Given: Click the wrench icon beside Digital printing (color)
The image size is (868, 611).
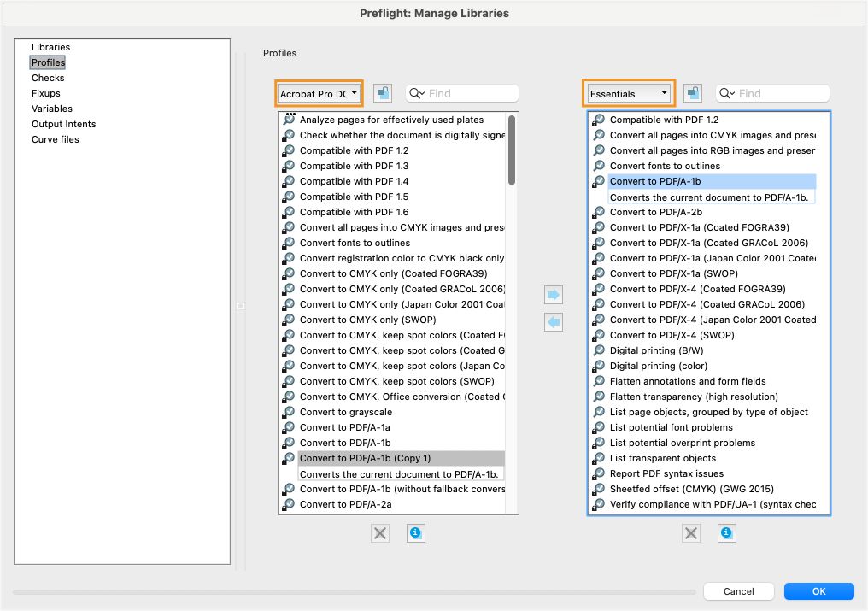Looking at the screenshot, I should coord(597,366).
